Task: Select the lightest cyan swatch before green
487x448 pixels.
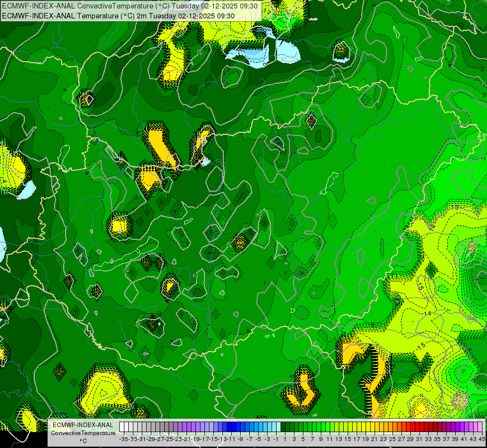Action: click(278, 427)
